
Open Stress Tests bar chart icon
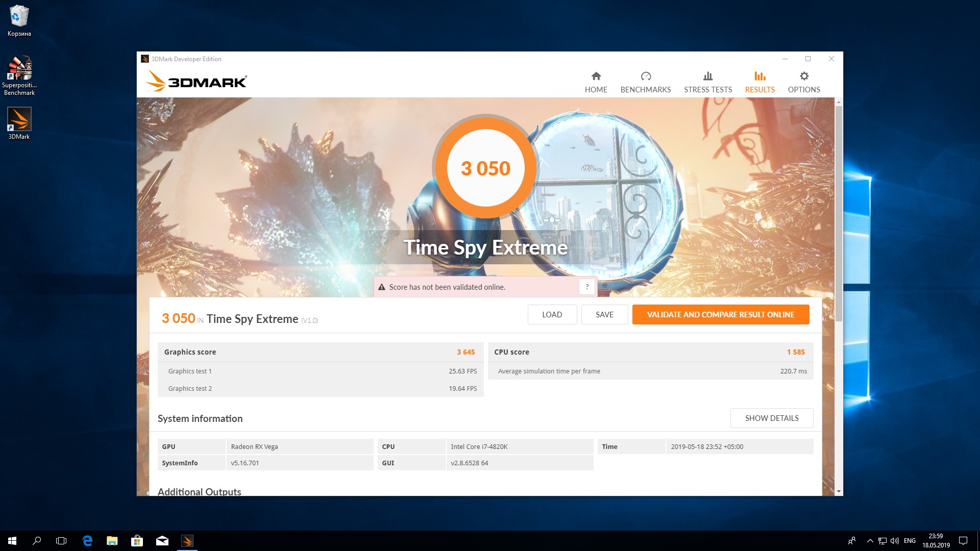click(x=707, y=77)
